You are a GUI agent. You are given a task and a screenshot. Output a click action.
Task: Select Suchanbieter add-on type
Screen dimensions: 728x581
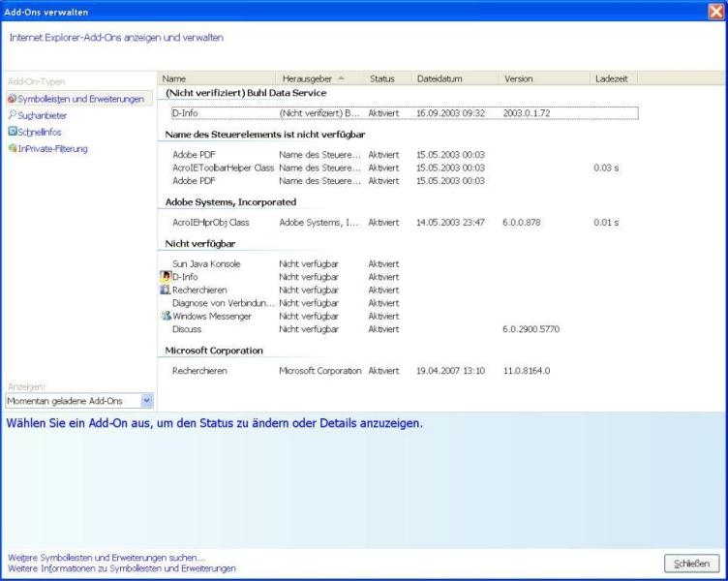(43, 115)
